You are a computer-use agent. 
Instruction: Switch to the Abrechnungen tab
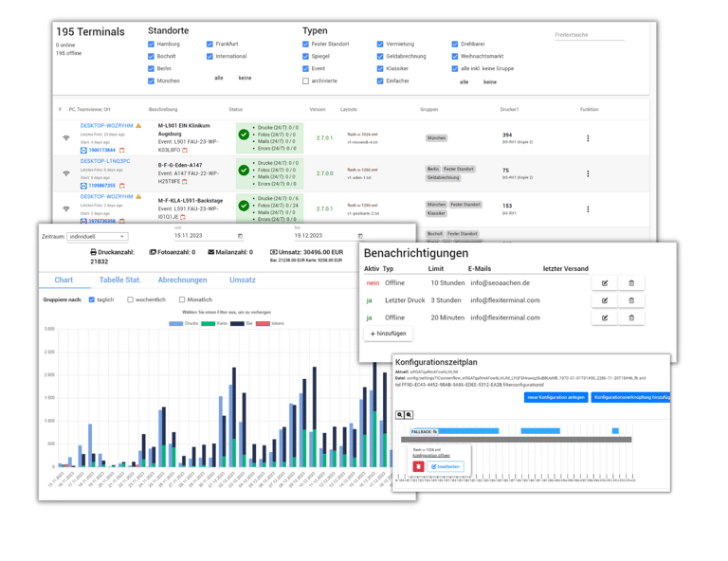click(x=182, y=280)
